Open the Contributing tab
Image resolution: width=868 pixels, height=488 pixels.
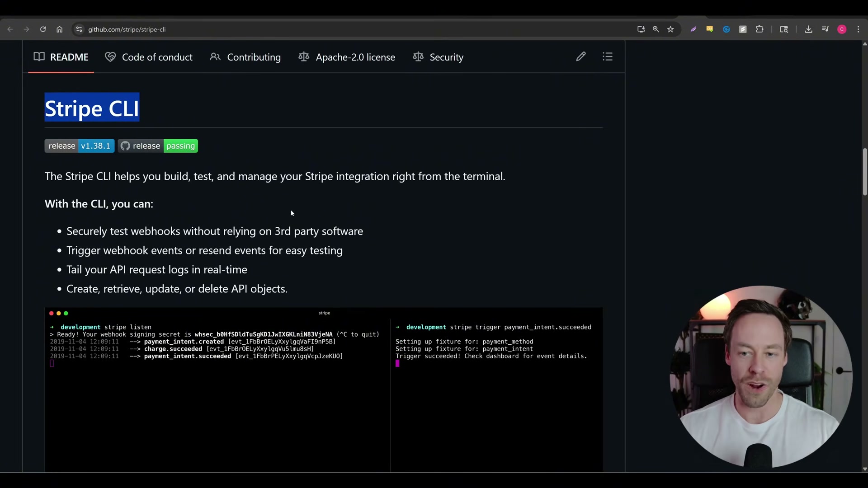tap(245, 57)
